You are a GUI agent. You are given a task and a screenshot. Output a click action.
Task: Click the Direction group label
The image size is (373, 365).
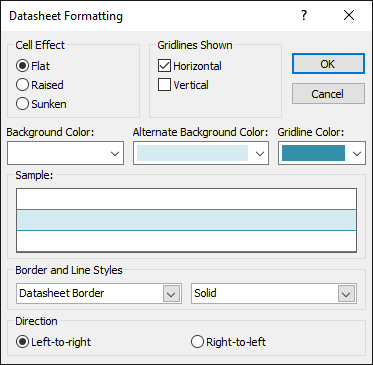(x=36, y=321)
